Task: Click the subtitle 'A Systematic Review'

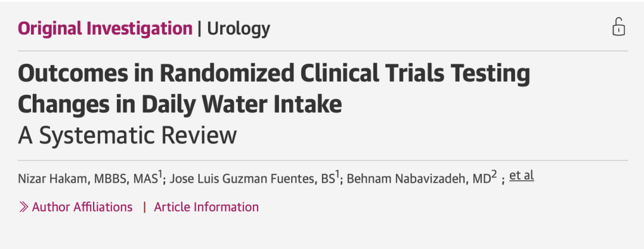Action: (x=127, y=135)
